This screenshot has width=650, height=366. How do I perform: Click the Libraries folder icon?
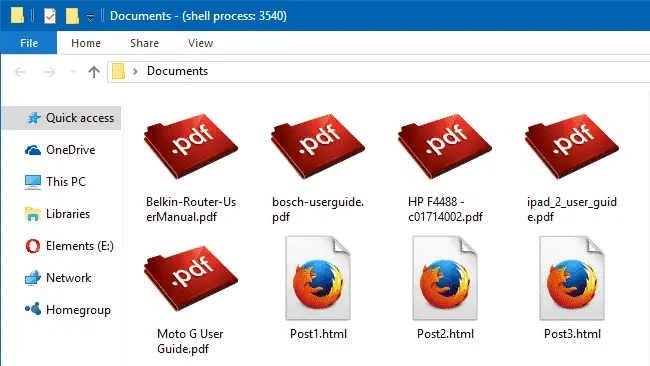33,214
